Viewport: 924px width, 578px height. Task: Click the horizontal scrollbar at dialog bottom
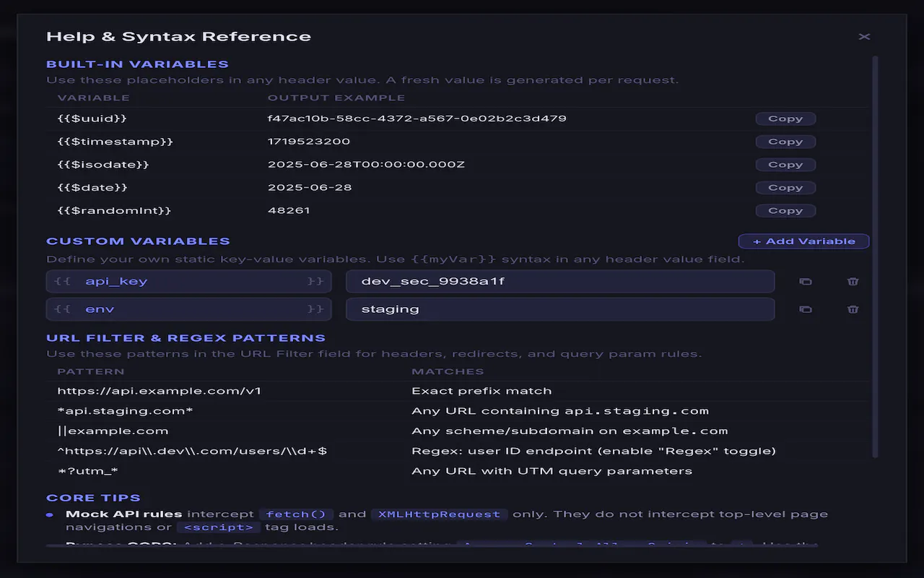(x=432, y=545)
